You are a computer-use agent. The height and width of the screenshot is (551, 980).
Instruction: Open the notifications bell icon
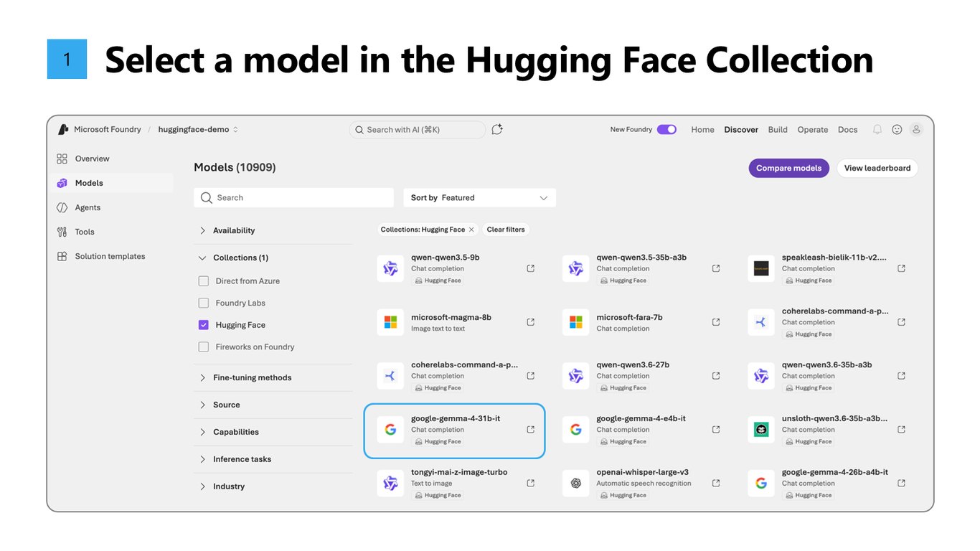point(877,130)
